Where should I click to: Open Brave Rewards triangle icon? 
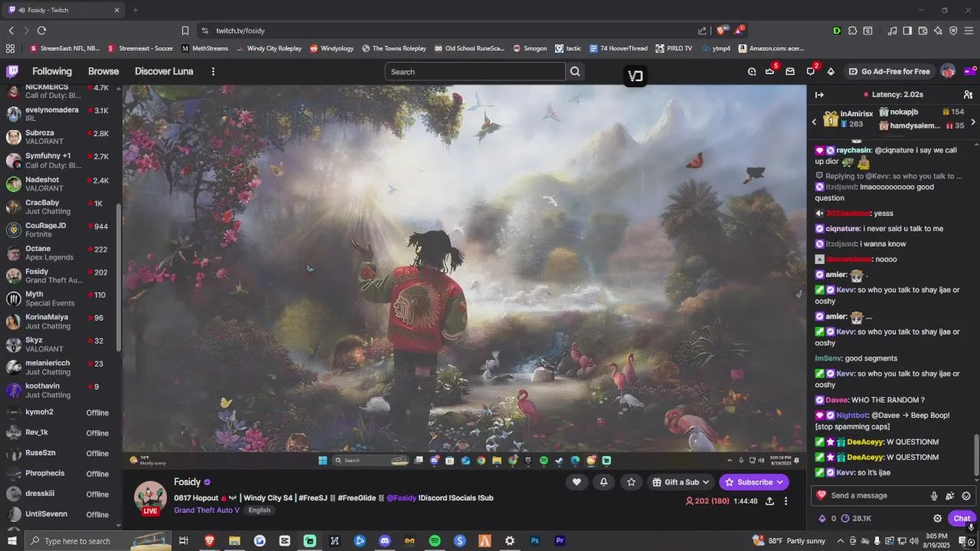pos(738,31)
